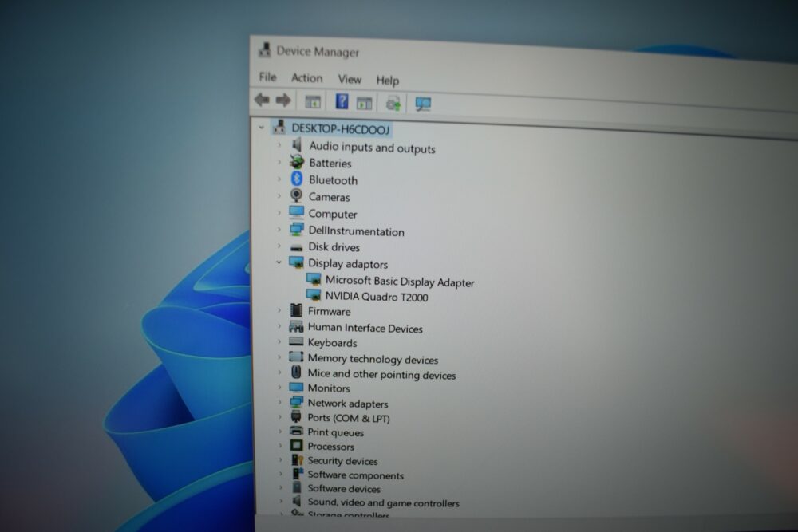Select the Software devices label

[344, 488]
